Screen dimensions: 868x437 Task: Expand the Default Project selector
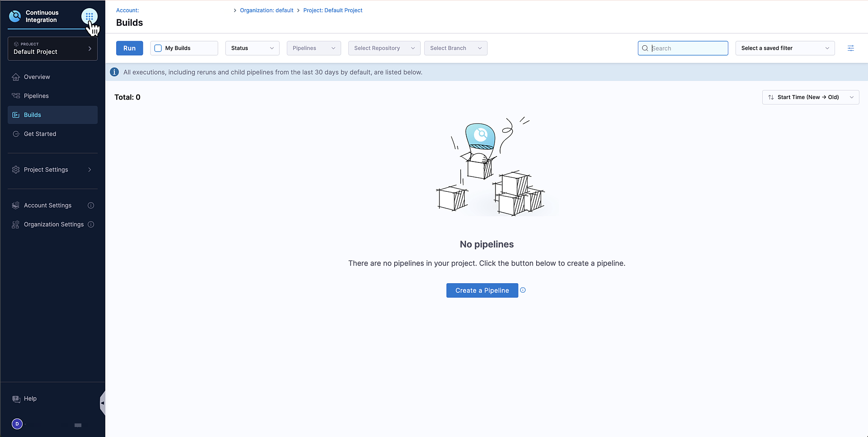point(52,48)
